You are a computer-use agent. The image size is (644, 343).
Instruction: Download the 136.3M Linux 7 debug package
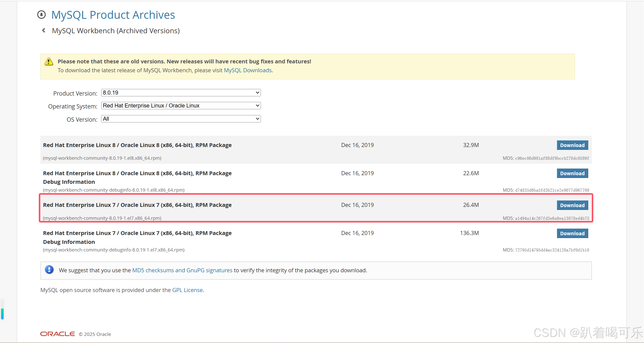tap(573, 233)
